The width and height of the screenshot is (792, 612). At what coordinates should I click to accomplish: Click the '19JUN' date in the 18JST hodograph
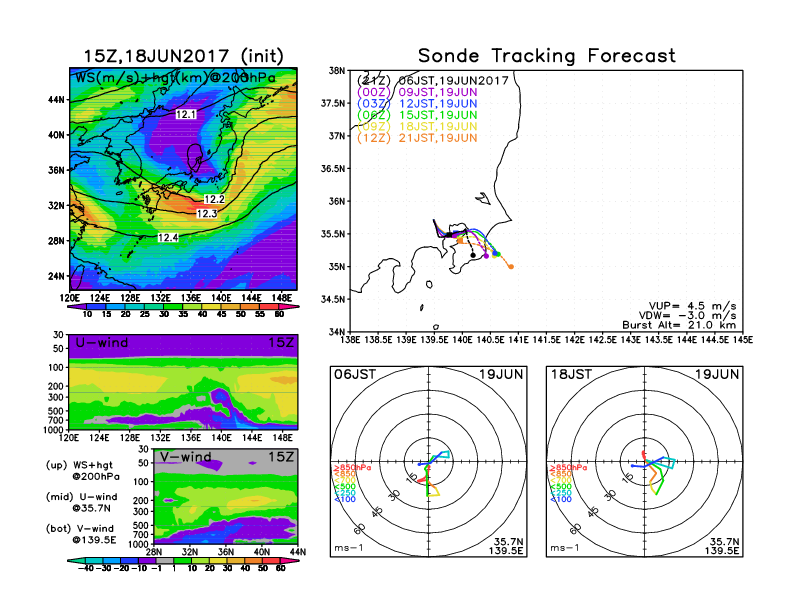[717, 374]
